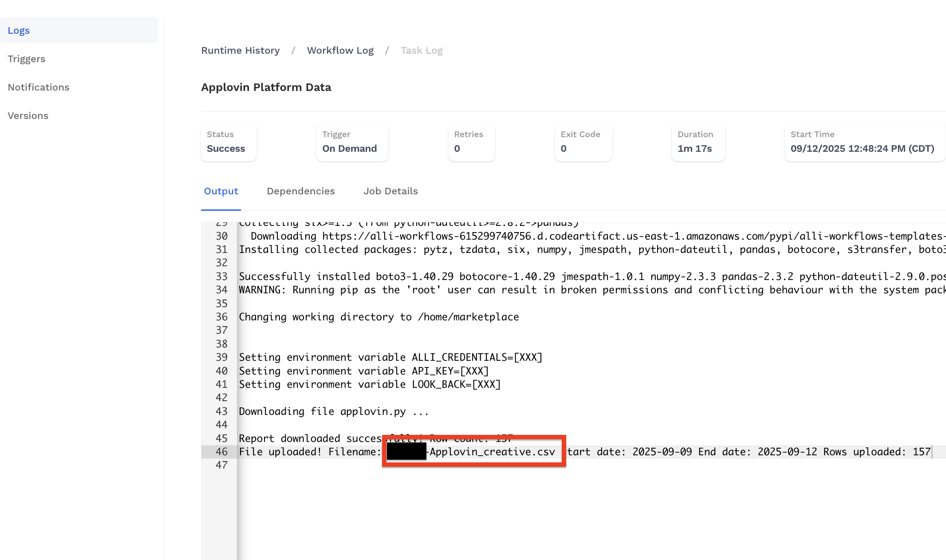Viewport: 946px width, 560px height.
Task: Navigate to Runtime History via breadcrumb
Action: coord(240,50)
